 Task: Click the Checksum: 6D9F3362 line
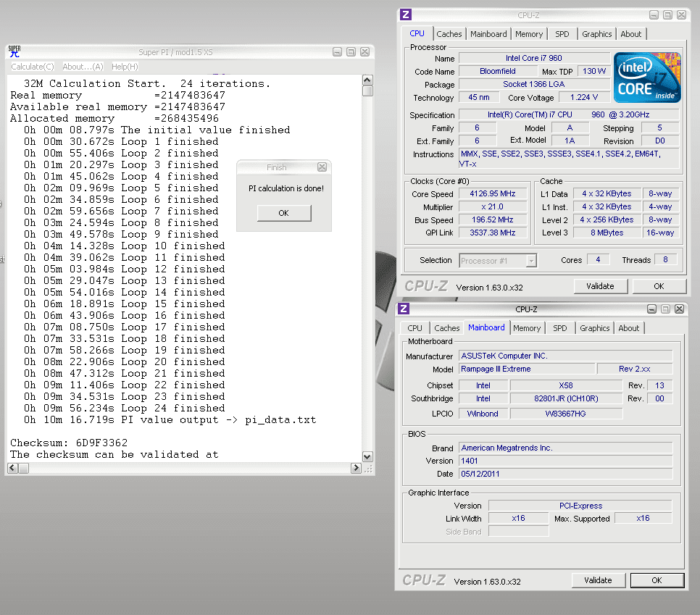[69, 443]
